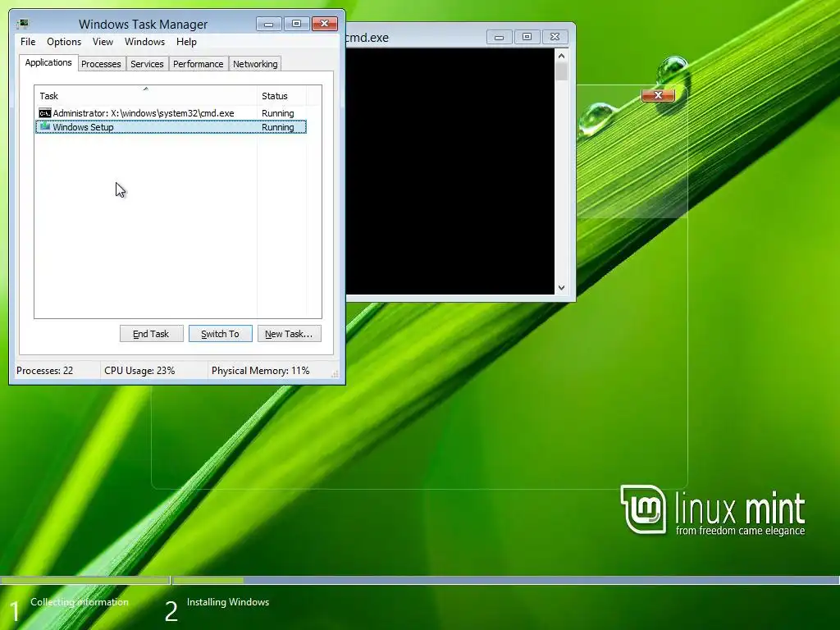The height and width of the screenshot is (630, 840).
Task: Select the Windows Setup task
Action: (171, 127)
